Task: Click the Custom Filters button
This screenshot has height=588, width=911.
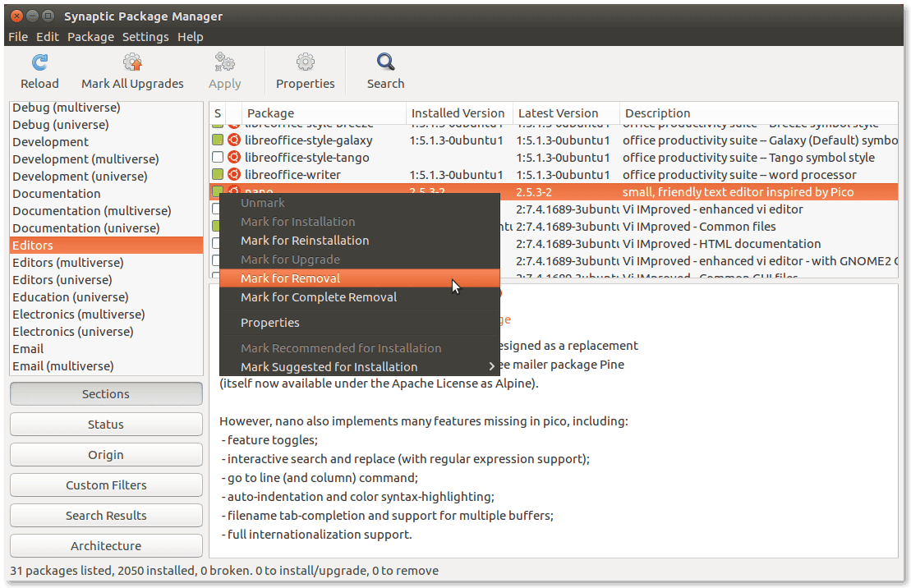Action: pyautogui.click(x=106, y=485)
